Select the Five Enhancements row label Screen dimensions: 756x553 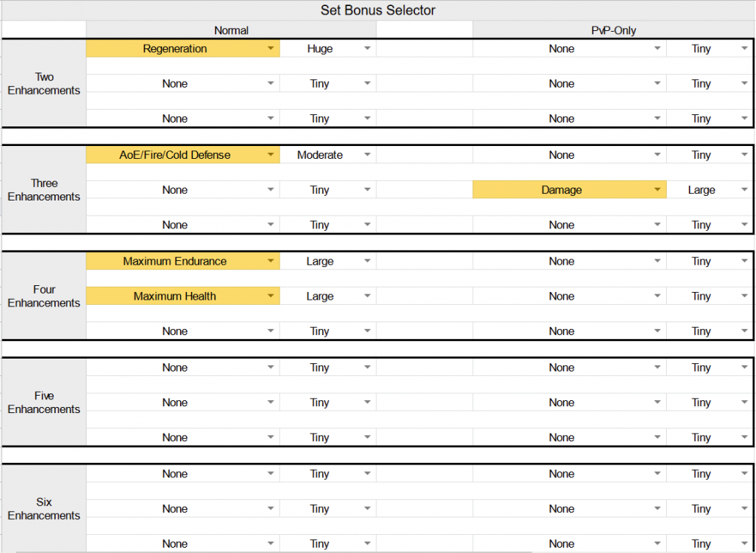[44, 402]
